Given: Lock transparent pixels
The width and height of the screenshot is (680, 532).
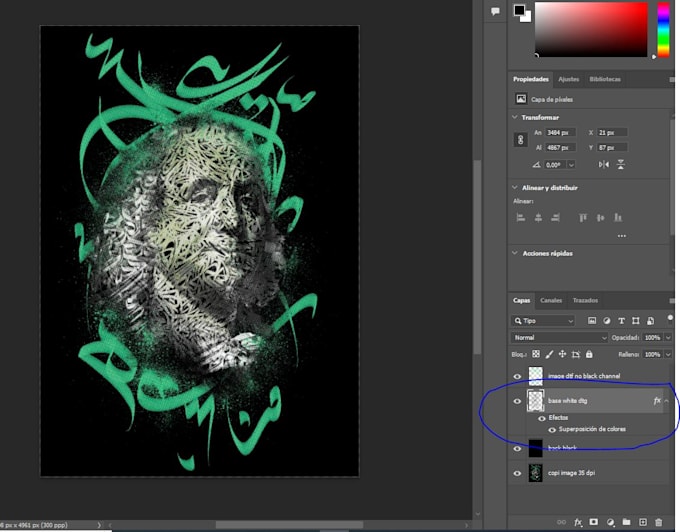Looking at the screenshot, I should click(x=536, y=354).
